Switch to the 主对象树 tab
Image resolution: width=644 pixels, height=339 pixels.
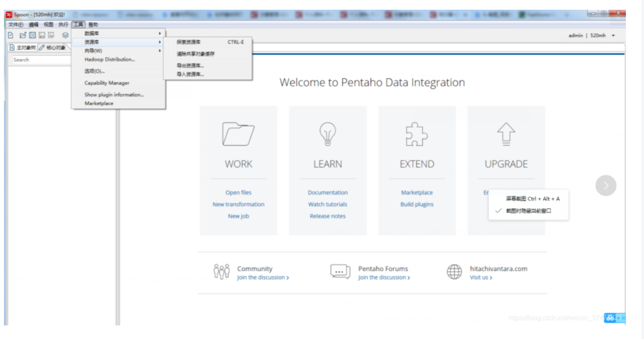(x=23, y=48)
